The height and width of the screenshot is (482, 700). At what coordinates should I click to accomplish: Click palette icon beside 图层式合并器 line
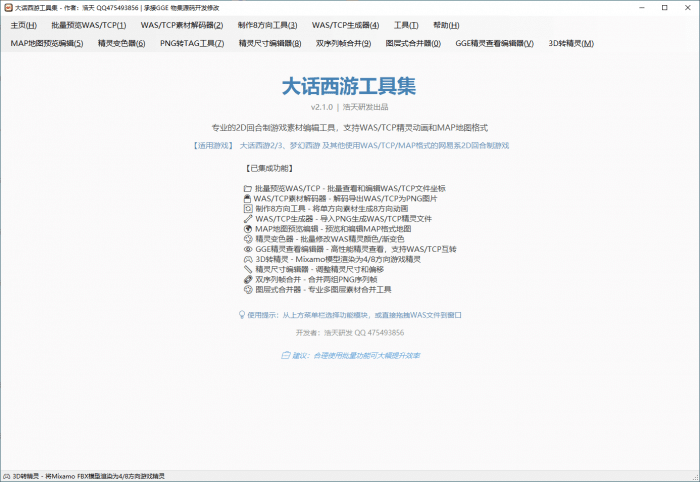click(248, 290)
